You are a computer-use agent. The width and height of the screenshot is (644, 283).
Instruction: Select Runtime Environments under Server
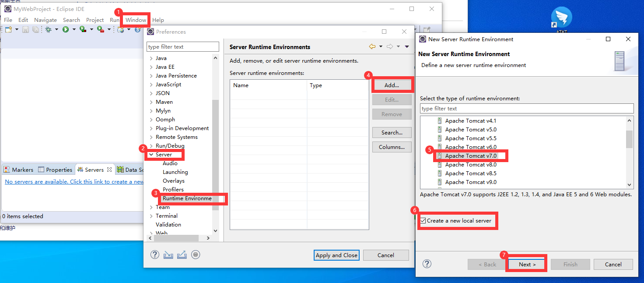(x=187, y=198)
